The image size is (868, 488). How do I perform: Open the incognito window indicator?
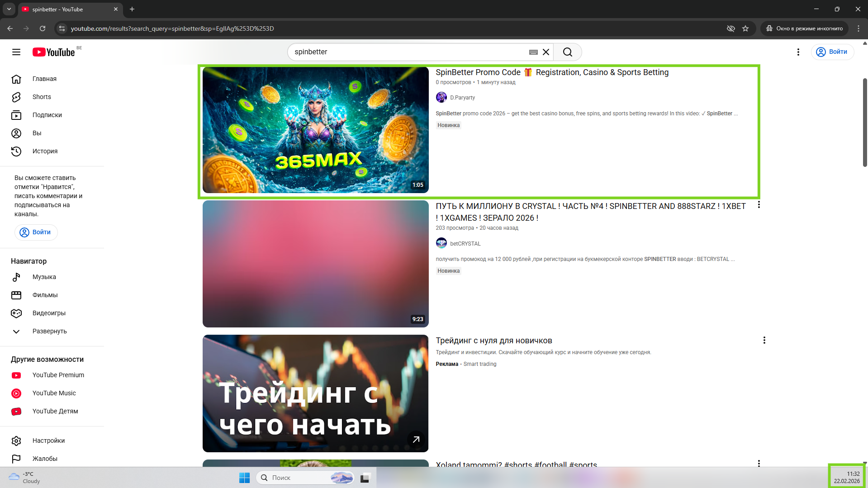[804, 28]
